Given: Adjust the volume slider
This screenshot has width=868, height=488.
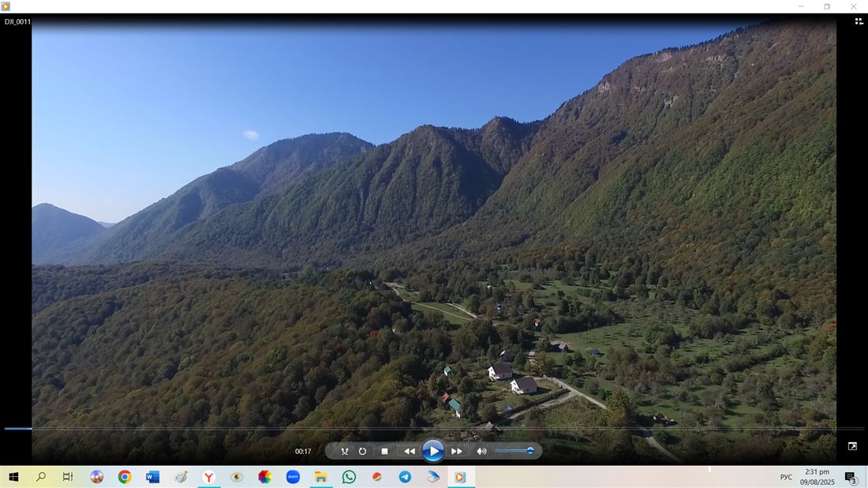Looking at the screenshot, I should coord(514,451).
